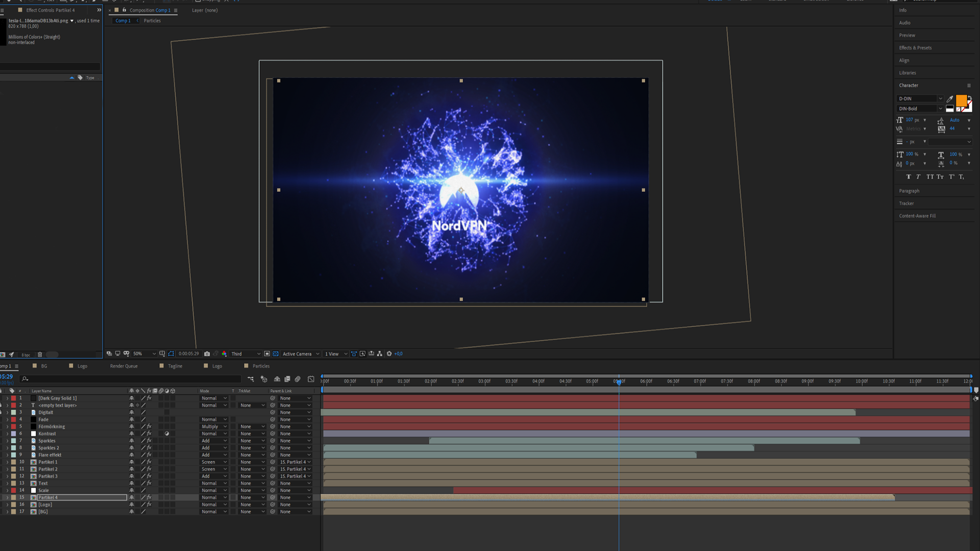The height and width of the screenshot is (551, 980).
Task: Apply Superscript in Character panel
Action: click(x=951, y=177)
